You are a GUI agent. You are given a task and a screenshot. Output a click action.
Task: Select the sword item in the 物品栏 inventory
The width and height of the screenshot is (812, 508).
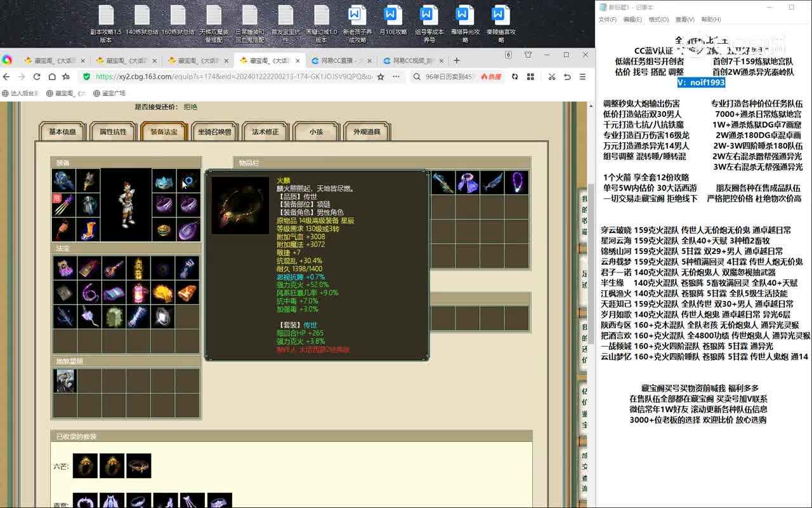coord(443,182)
